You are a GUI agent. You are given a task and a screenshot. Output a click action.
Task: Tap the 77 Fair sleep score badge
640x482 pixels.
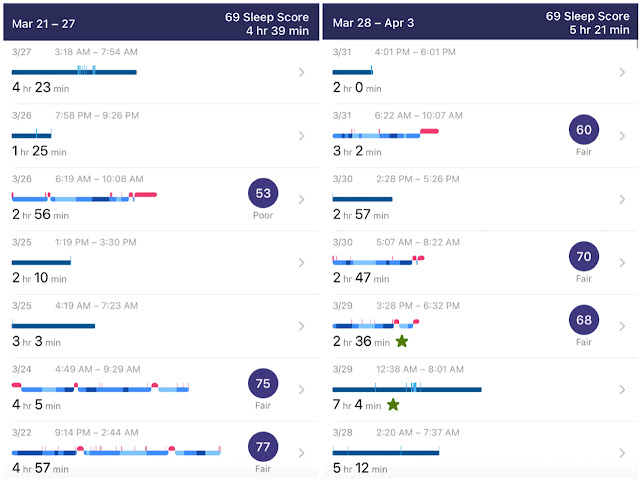point(264,446)
